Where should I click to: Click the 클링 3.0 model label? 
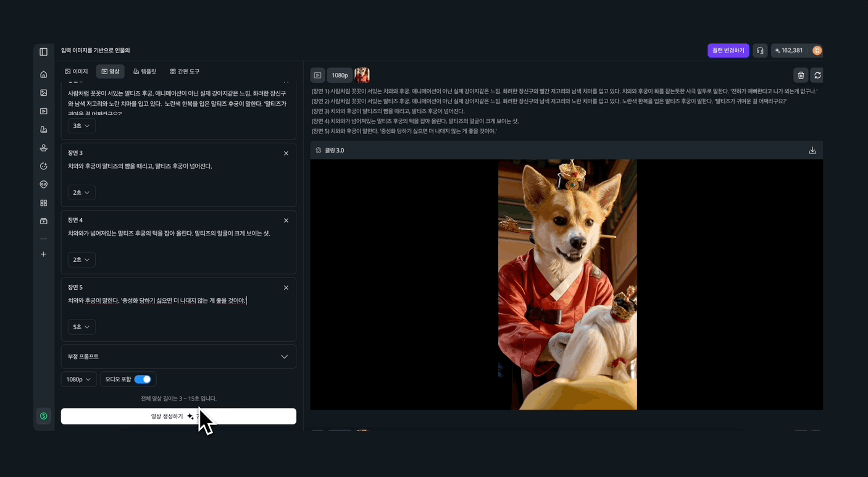click(334, 150)
